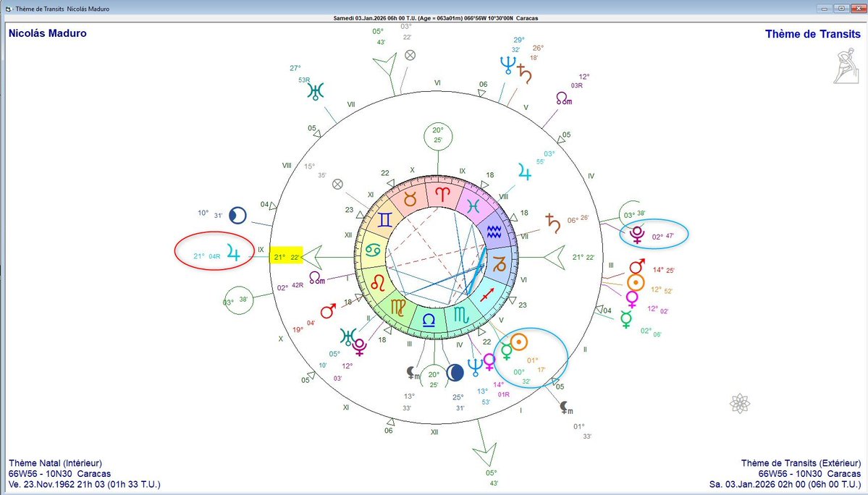
Task: Click the bottom IC arrow at 05°43'
Action: 486,454
